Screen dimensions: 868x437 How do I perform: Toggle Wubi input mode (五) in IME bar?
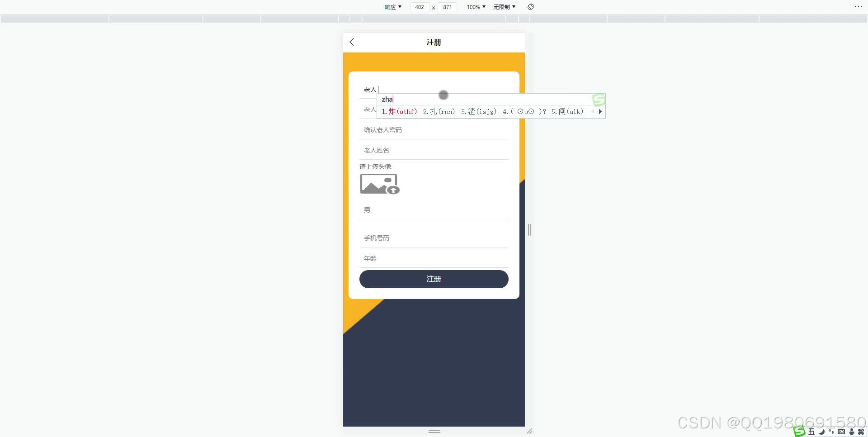pyautogui.click(x=811, y=432)
